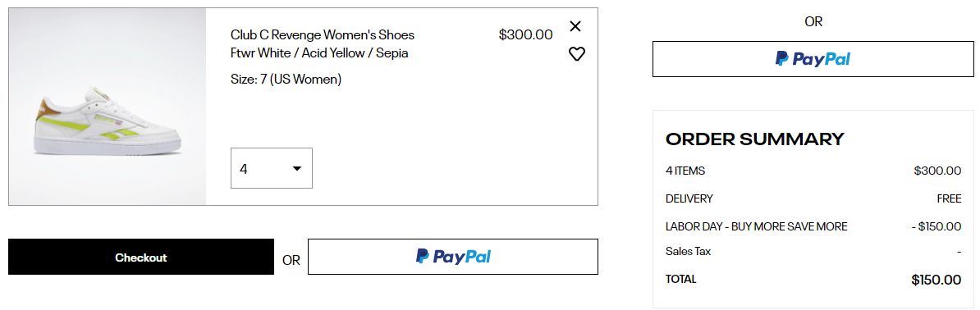
Task: Open the Club C Revenge Women's Shoes title
Action: pos(323,34)
